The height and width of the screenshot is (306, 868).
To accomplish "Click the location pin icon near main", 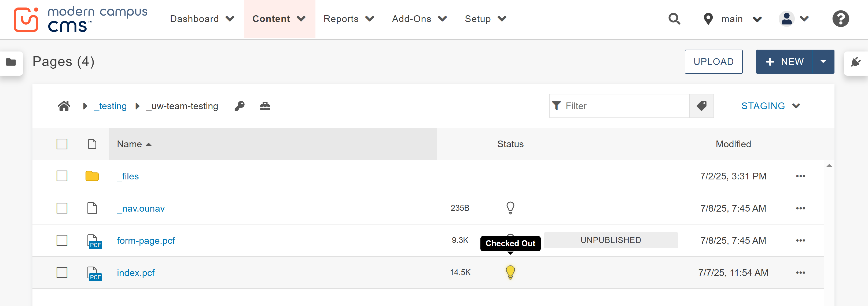I will pyautogui.click(x=708, y=19).
